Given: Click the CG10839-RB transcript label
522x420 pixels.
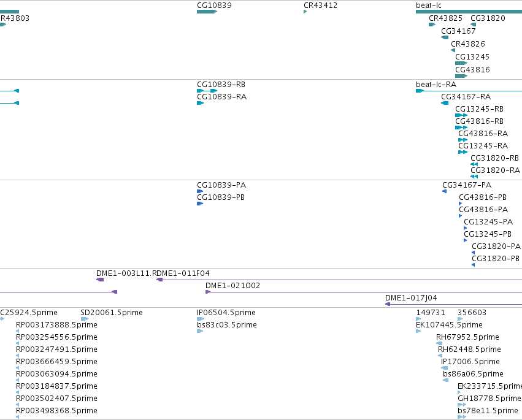Looking at the screenshot, I should pos(221,84).
